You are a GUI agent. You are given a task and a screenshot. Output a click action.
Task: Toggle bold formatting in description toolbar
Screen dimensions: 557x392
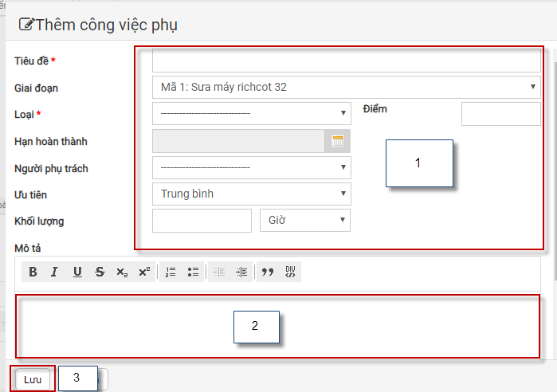point(33,272)
